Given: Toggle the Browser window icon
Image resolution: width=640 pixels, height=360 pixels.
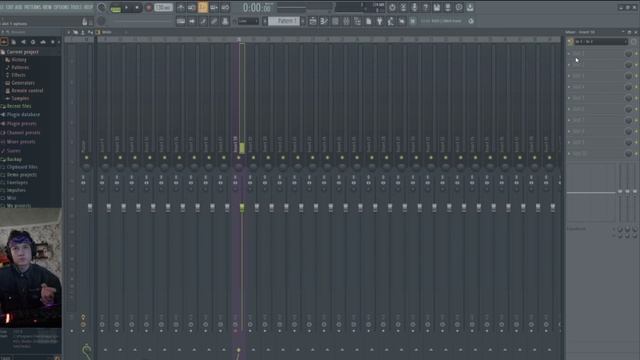Looking at the screenshot, I should 357,21.
